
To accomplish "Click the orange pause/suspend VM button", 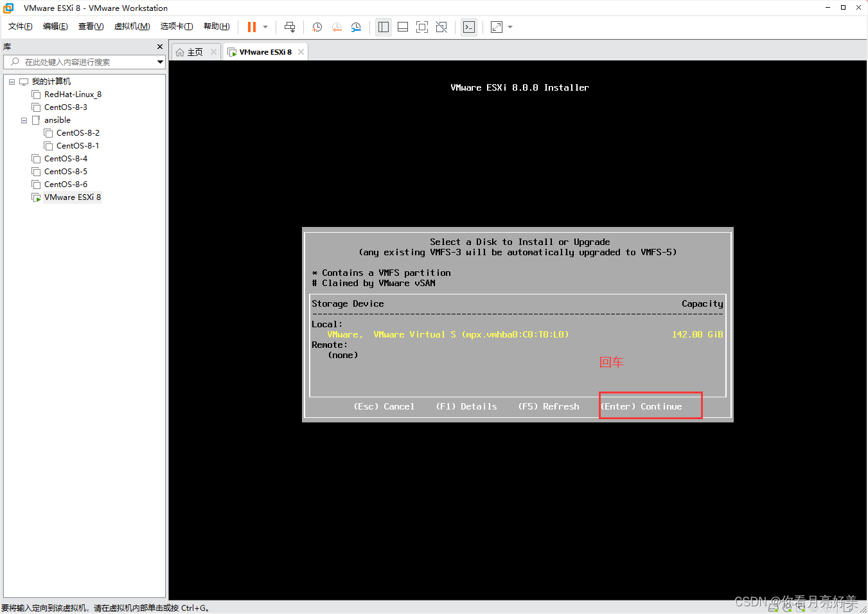I will point(252,27).
